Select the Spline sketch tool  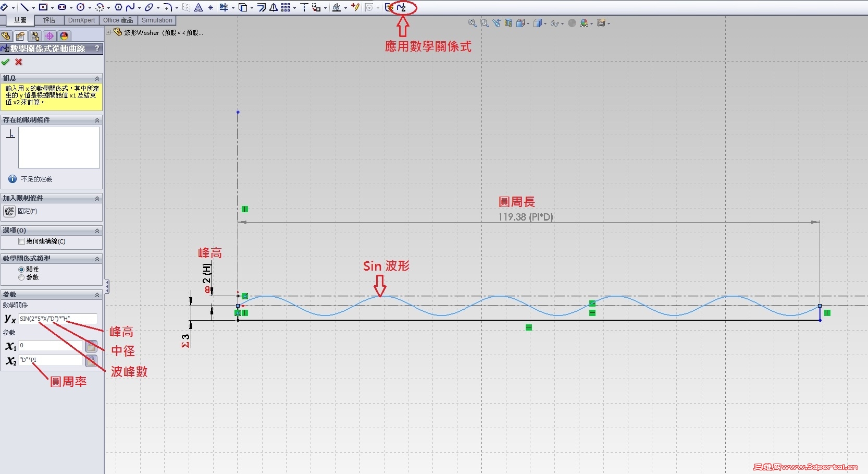130,7
